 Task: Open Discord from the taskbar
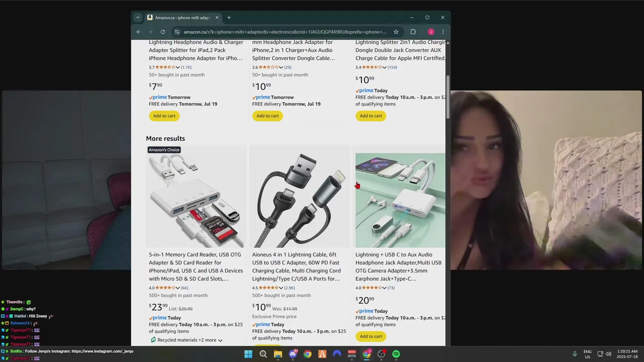click(293, 354)
